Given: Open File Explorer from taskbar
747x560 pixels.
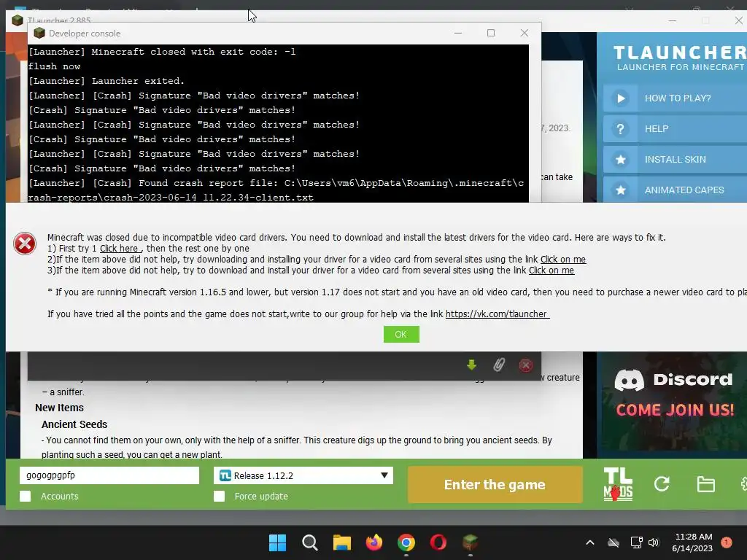Looking at the screenshot, I should [x=341, y=542].
